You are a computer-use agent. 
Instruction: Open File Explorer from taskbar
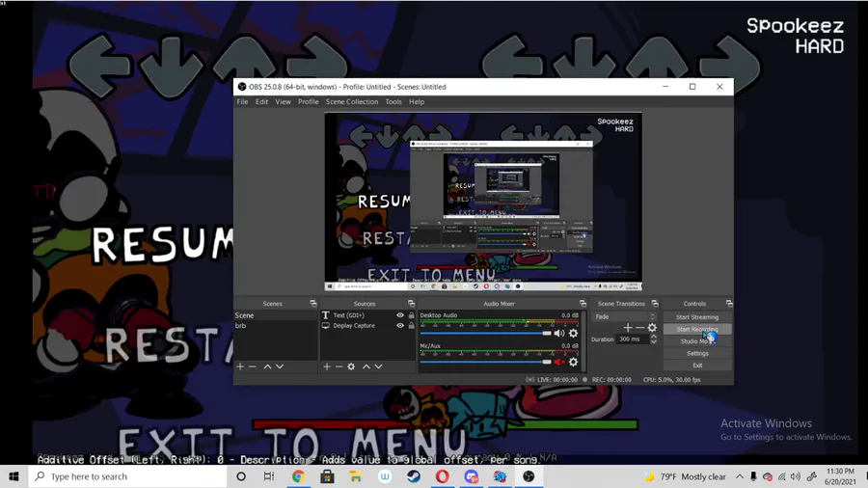[356, 476]
